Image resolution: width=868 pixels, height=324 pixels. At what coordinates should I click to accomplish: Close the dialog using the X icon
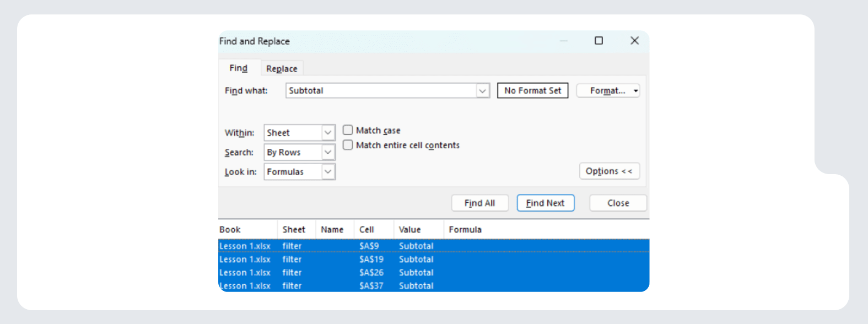[634, 41]
